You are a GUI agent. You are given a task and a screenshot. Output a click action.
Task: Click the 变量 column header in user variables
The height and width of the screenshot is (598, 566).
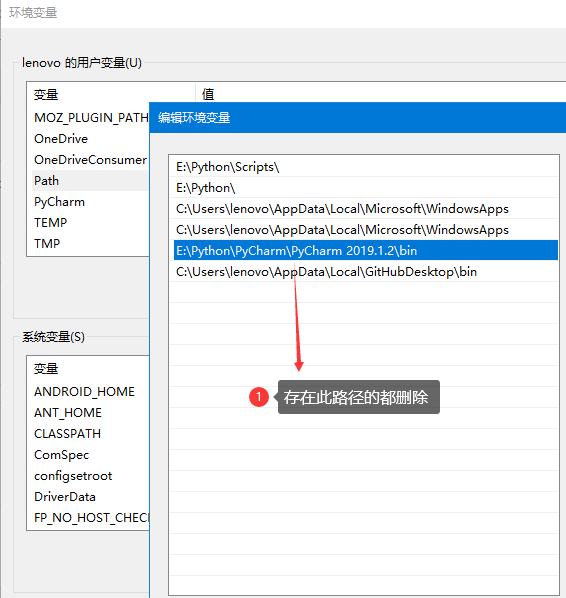click(111, 94)
